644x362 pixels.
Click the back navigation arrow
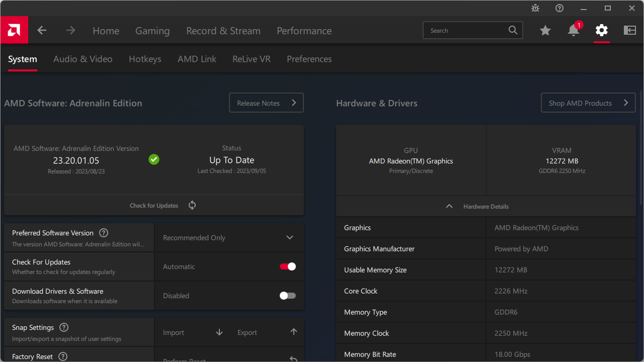[x=42, y=31]
